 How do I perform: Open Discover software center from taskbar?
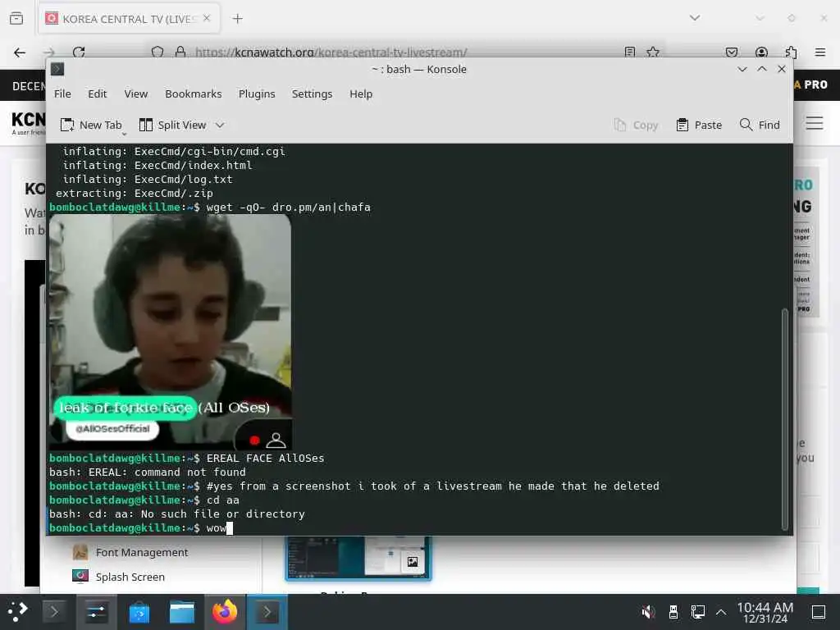tap(139, 612)
